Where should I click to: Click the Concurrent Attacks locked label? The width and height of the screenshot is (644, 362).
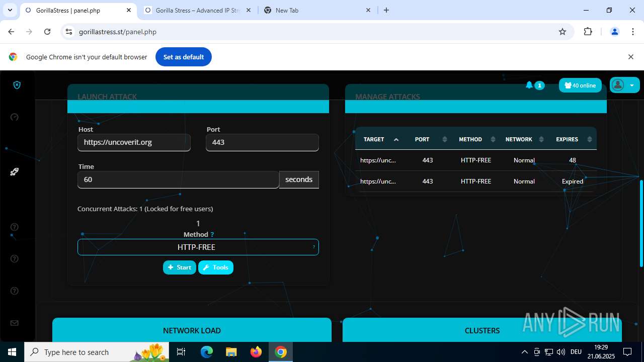point(145,209)
